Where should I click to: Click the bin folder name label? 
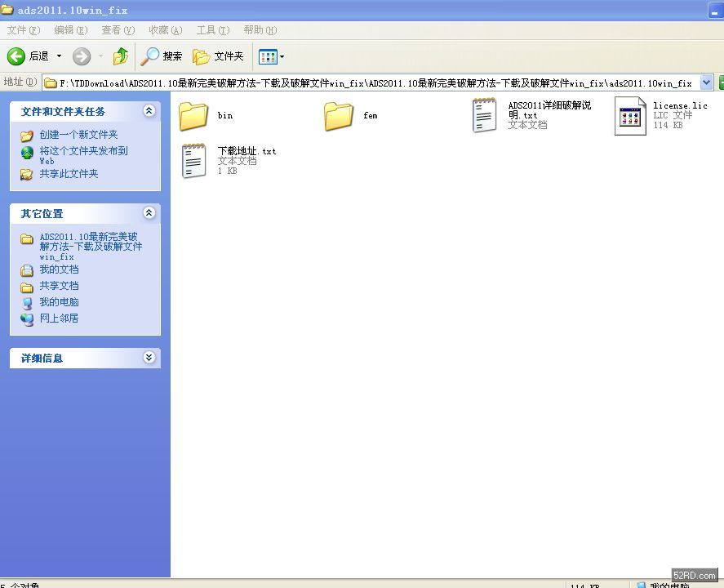(x=225, y=115)
